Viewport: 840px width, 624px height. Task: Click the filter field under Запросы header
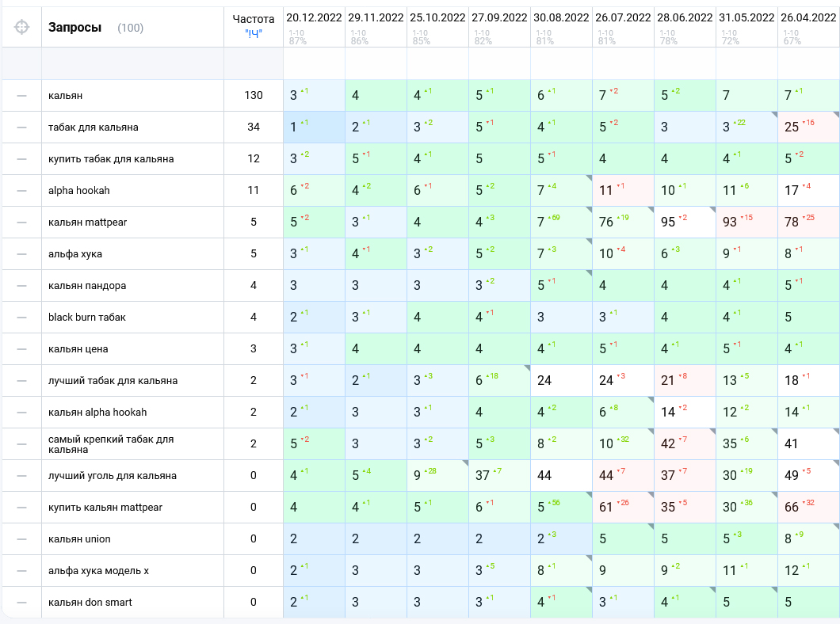coord(133,63)
